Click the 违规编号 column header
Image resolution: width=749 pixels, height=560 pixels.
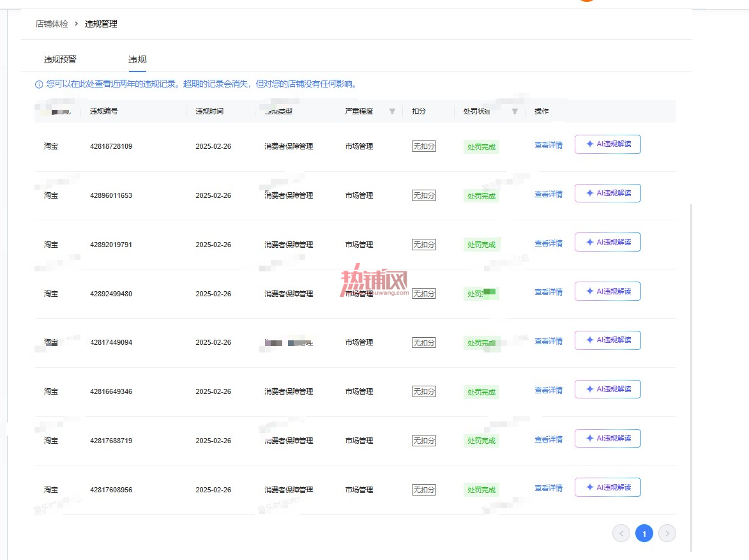[104, 111]
